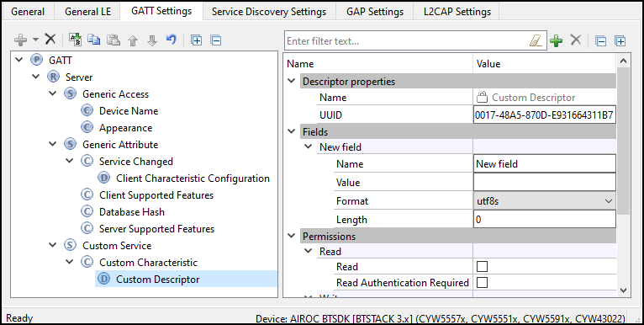Switch to the General LE tab
Viewport: 644px width, 325px height.
(x=88, y=12)
